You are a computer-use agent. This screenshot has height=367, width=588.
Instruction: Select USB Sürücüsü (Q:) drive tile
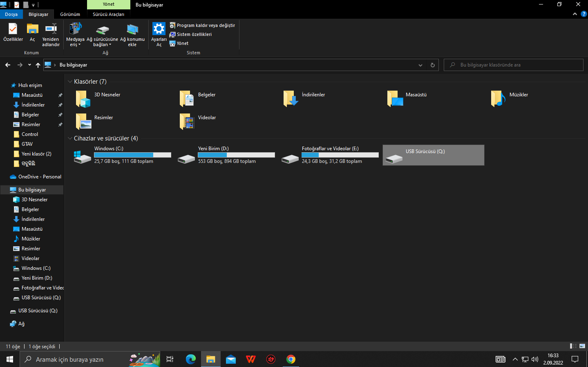tap(434, 155)
